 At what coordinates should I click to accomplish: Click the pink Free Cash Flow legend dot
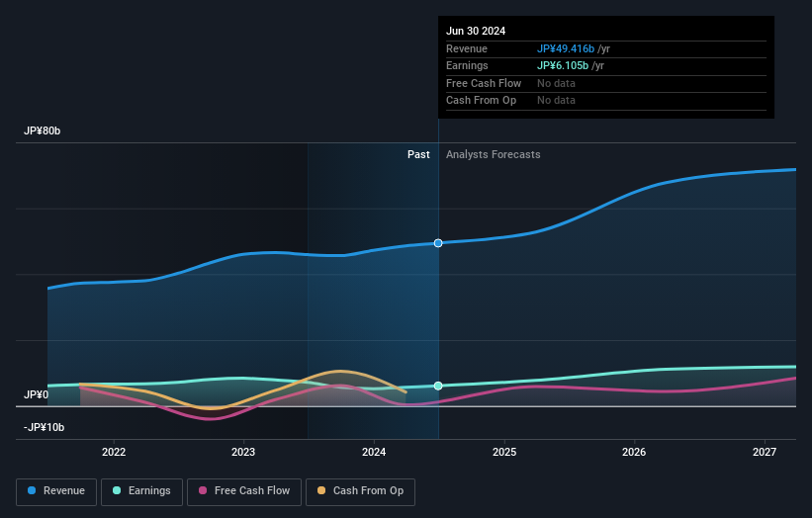point(203,490)
